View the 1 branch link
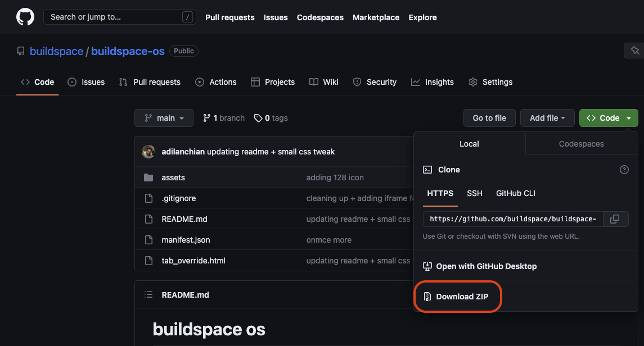The height and width of the screenshot is (346, 644). point(224,118)
